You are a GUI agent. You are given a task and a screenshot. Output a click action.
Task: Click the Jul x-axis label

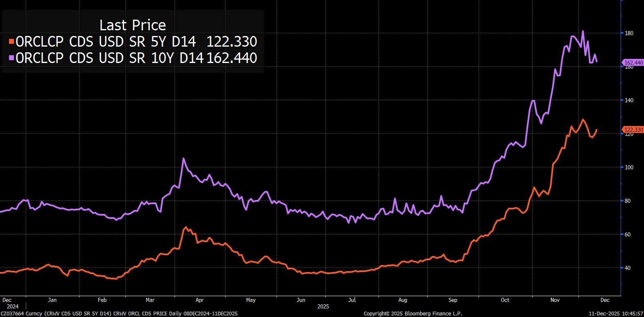352,300
